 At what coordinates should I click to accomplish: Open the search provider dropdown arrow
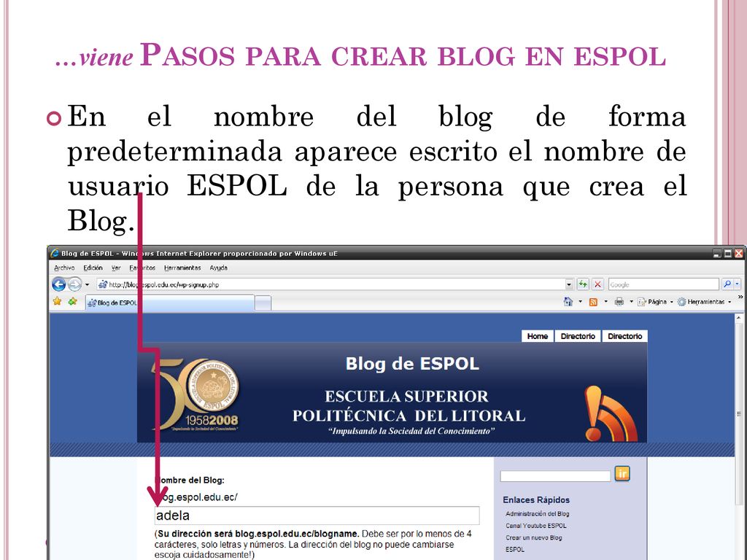click(737, 284)
